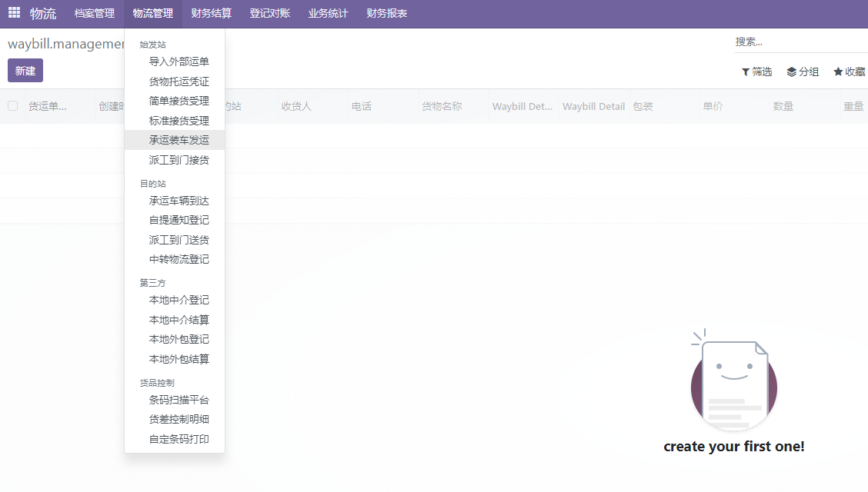Expand the 业务统计 menu

point(328,14)
